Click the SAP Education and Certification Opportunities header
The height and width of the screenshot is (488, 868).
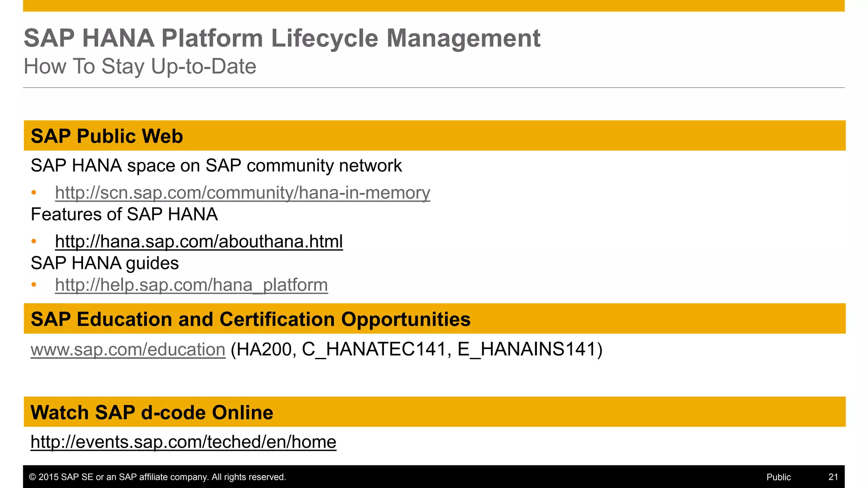point(434,319)
